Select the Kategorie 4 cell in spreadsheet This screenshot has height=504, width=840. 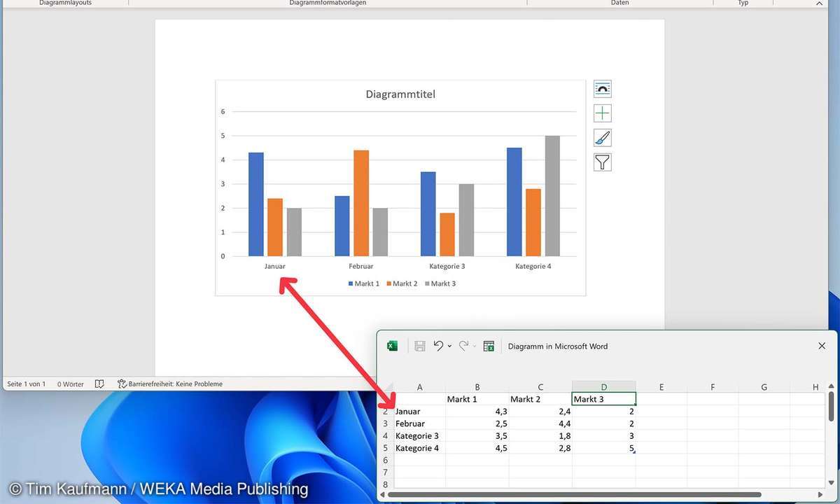pyautogui.click(x=419, y=448)
